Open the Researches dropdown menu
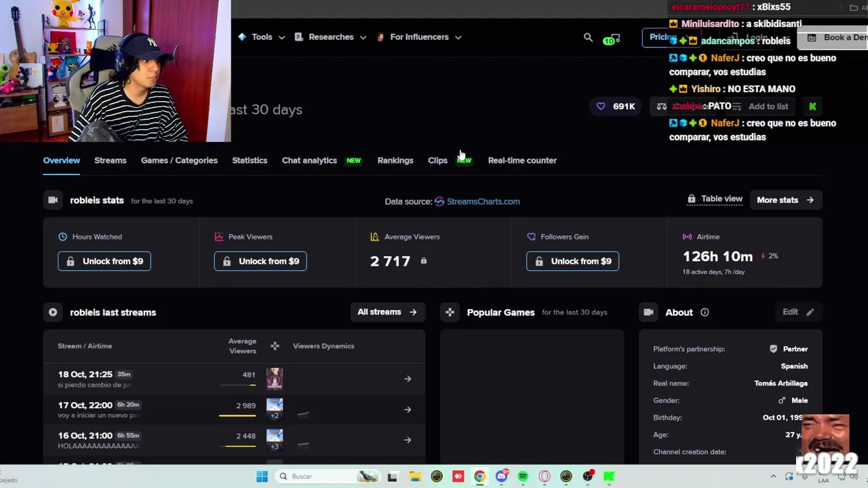The image size is (868, 488). (330, 37)
